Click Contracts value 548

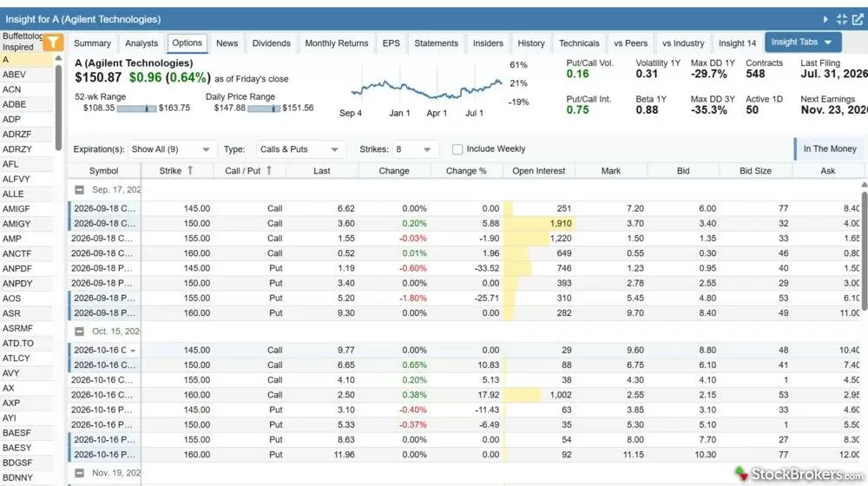755,74
